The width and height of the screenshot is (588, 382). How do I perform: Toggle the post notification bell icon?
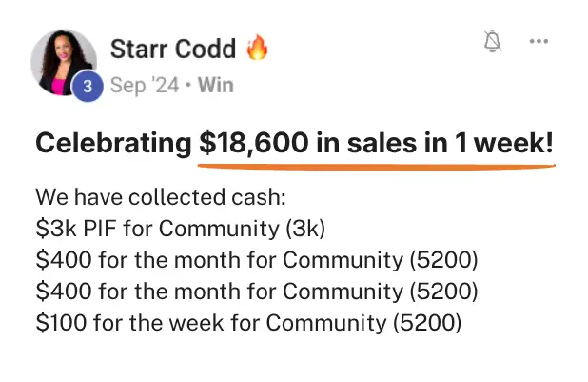[493, 41]
